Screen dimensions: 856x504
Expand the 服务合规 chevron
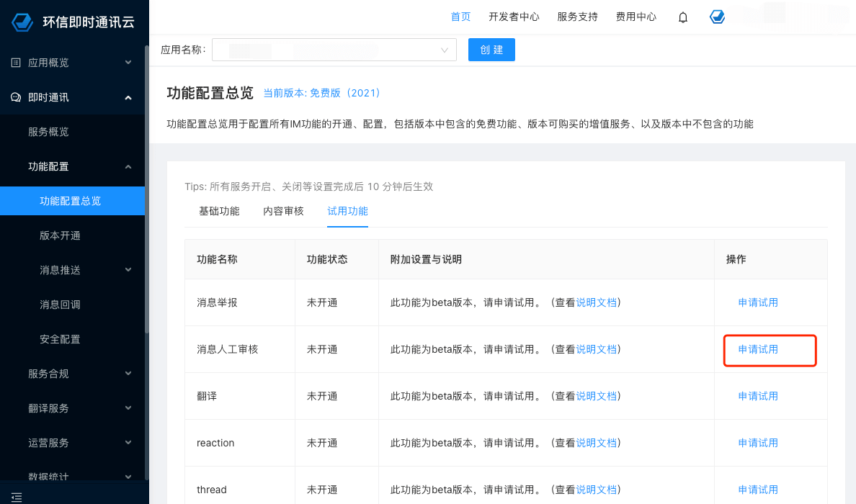pos(128,374)
